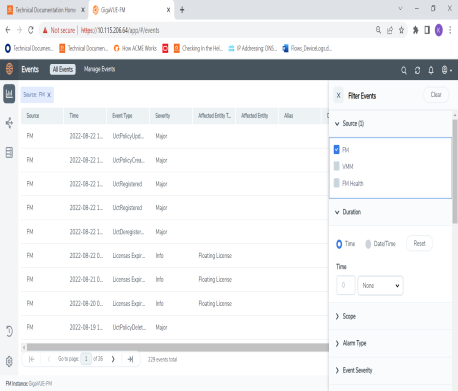Open Chrome three-dot menu

[x=450, y=30]
